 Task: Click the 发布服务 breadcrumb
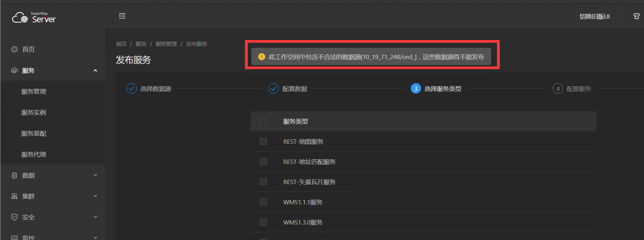pos(196,44)
